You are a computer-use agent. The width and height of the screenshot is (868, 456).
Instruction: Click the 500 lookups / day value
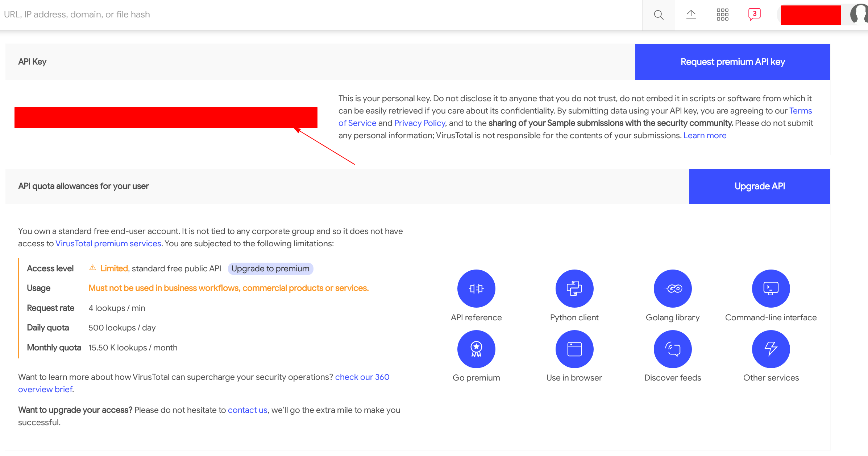pos(122,328)
